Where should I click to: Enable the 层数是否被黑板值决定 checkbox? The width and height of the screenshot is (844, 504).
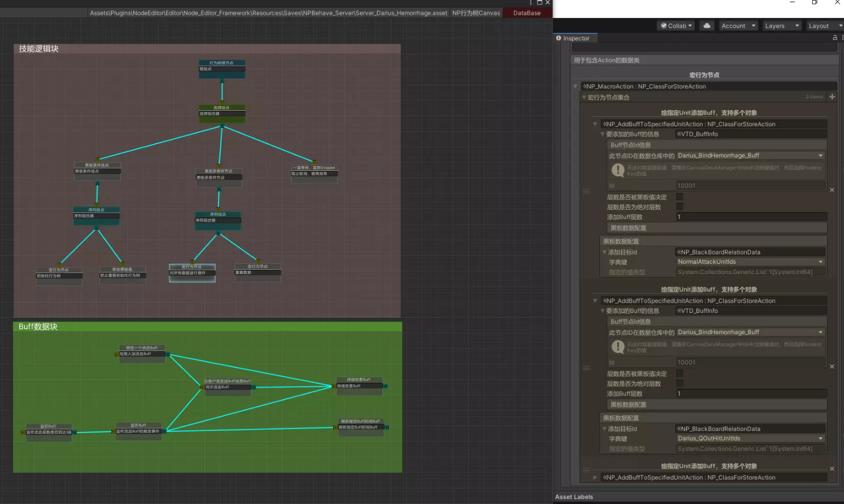680,197
